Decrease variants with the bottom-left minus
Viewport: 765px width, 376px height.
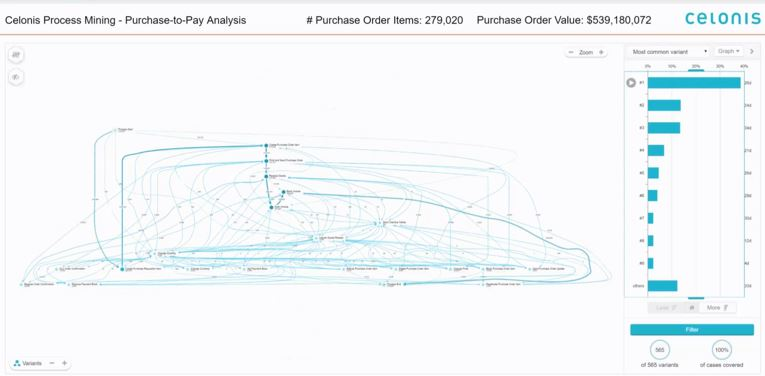tap(52, 363)
